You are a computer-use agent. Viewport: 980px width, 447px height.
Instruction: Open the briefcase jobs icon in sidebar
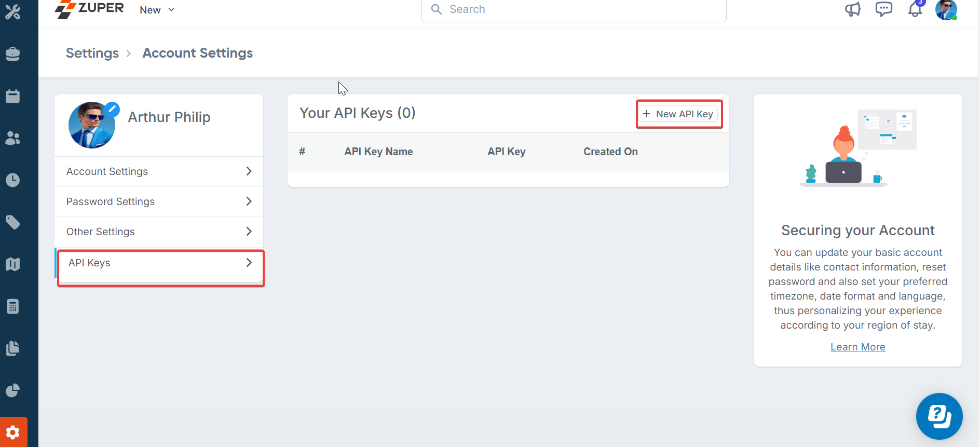(13, 54)
